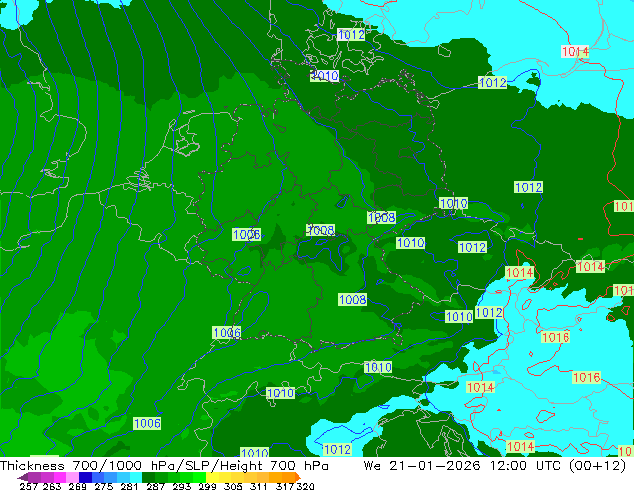
Task: Click the legend value 317
Action: pos(285,486)
